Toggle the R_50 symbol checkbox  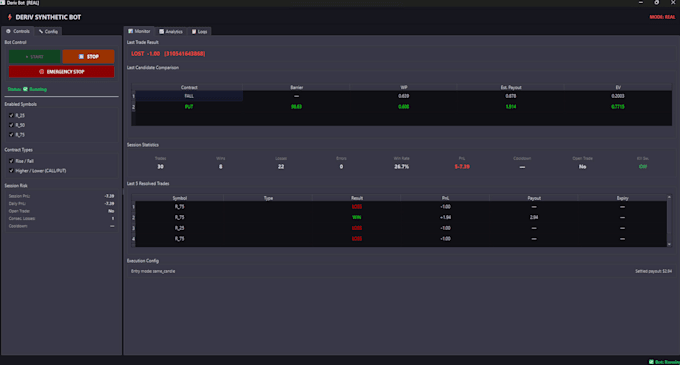11,125
